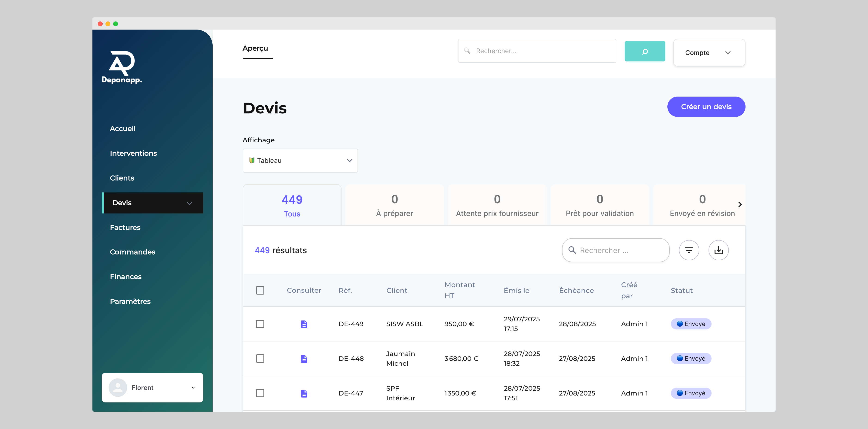Select the Tous 449 tab
This screenshot has height=429, width=868.
(x=292, y=205)
